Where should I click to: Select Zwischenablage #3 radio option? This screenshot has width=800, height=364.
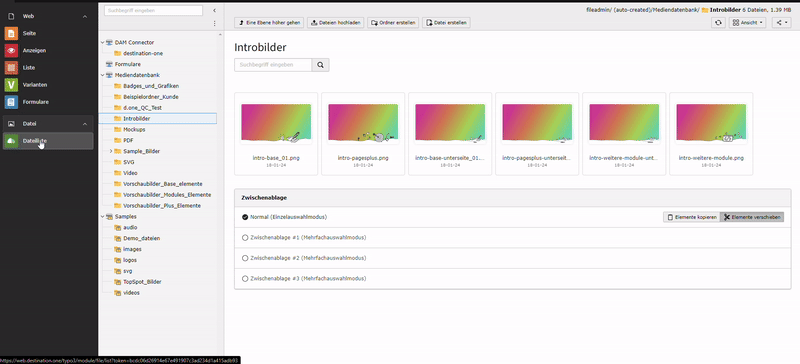tap(245, 279)
